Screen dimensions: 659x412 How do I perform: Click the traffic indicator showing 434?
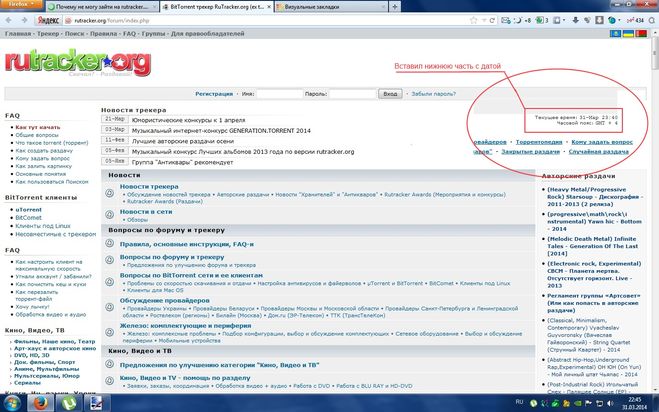pyautogui.click(x=635, y=20)
